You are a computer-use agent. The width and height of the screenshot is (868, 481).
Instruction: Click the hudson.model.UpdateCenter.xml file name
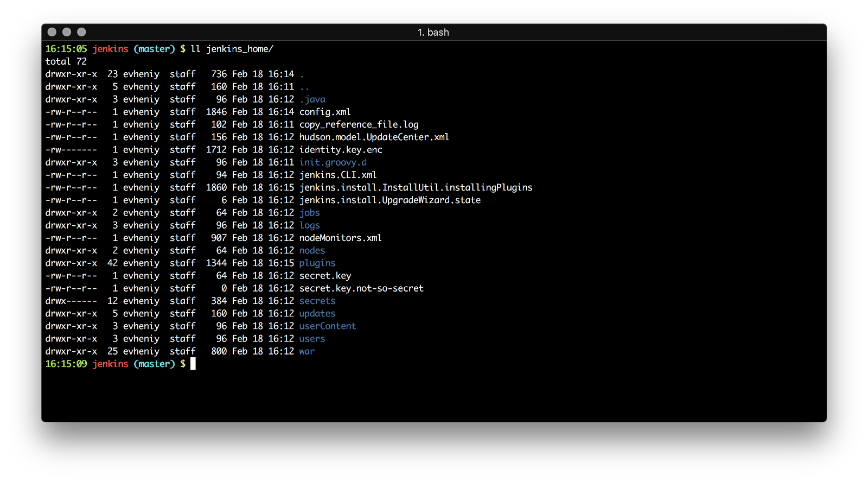(374, 137)
